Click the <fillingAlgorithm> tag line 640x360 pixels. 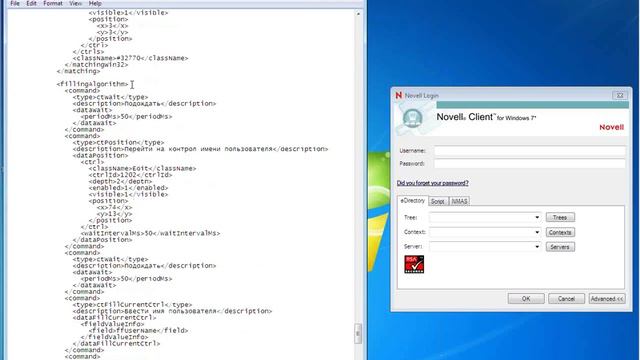click(x=92, y=84)
